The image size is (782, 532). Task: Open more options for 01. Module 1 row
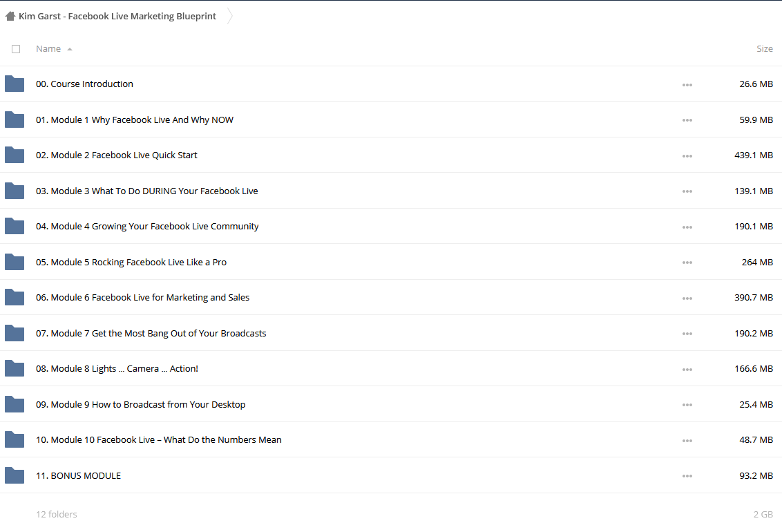[x=687, y=120]
